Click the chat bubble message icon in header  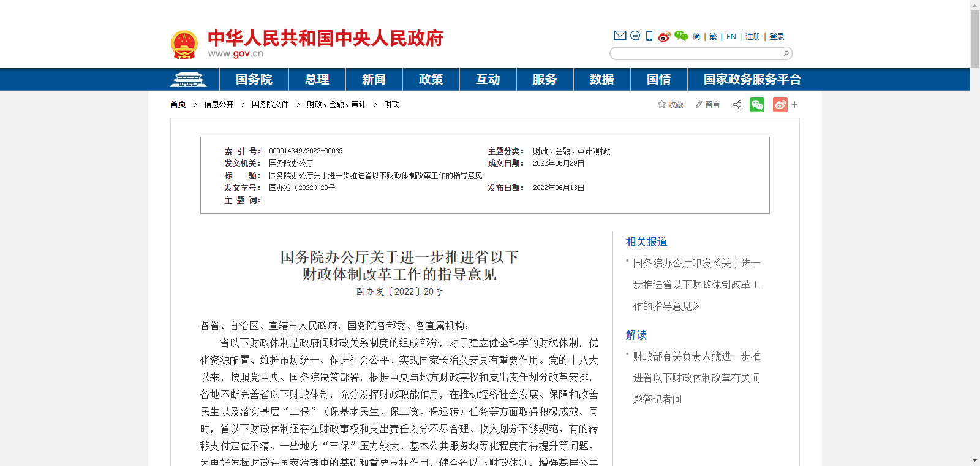pyautogui.click(x=635, y=36)
